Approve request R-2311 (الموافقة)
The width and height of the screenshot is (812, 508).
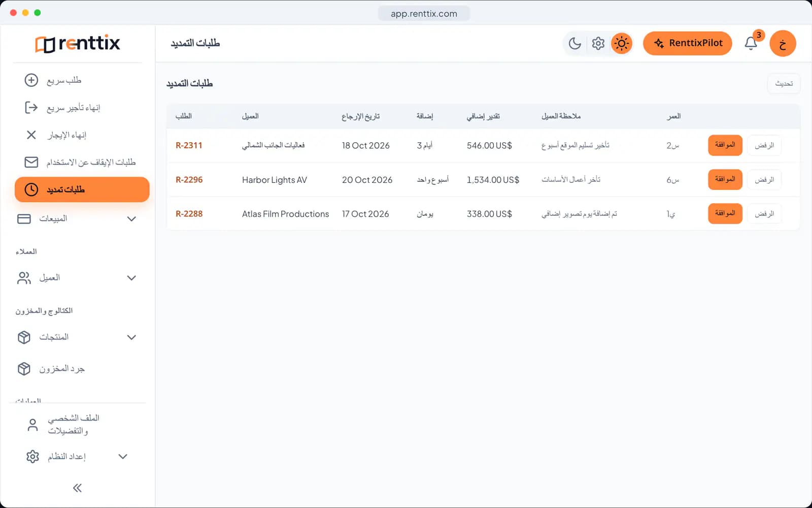click(x=725, y=145)
